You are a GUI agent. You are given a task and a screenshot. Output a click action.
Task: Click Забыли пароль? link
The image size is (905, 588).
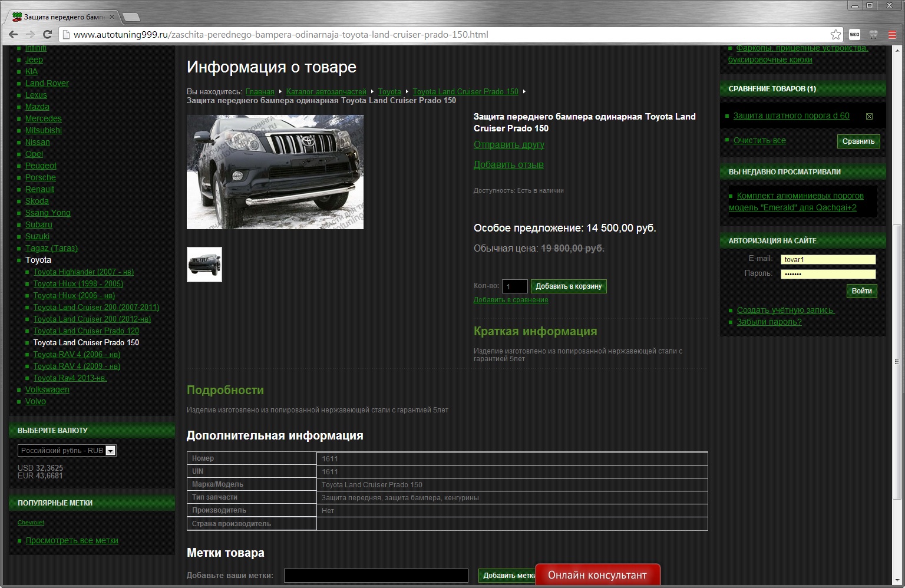tap(769, 322)
